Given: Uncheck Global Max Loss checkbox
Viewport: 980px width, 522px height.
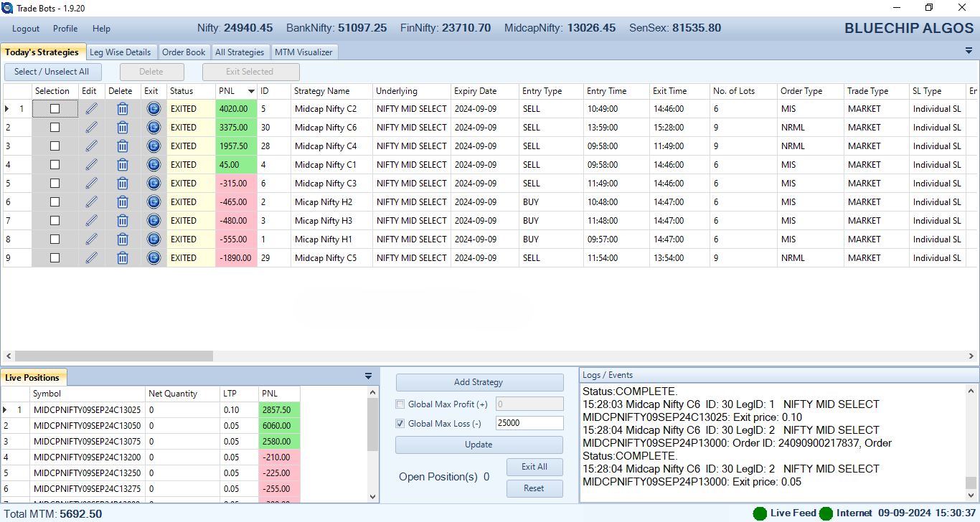Looking at the screenshot, I should (400, 423).
